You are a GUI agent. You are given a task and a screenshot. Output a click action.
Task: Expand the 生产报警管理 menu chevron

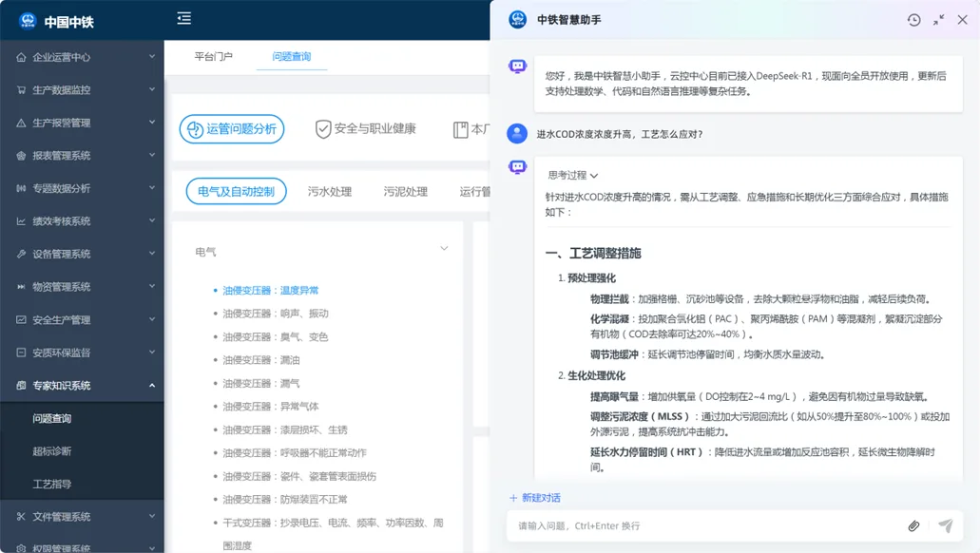(x=152, y=123)
